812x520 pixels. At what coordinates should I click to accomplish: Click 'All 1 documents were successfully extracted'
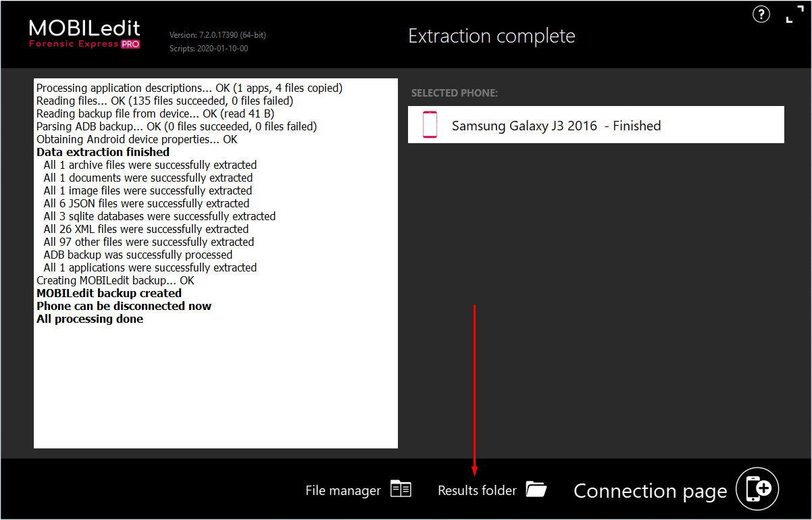point(148,178)
